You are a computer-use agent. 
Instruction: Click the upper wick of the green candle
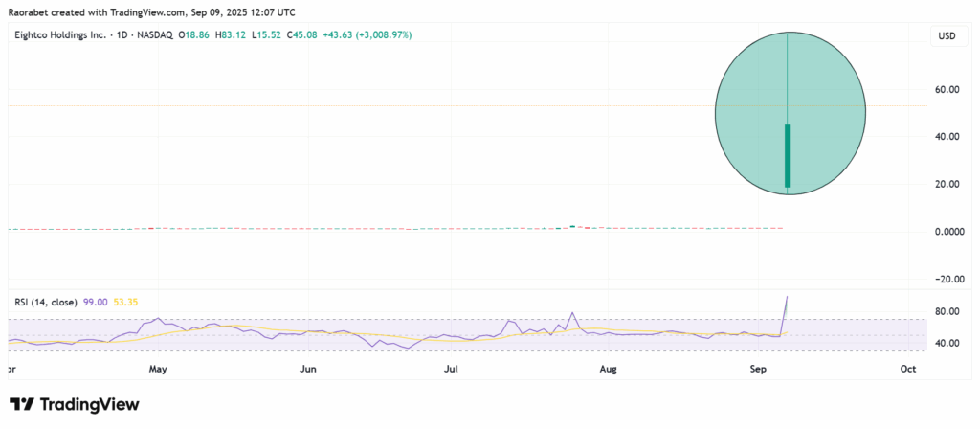(x=788, y=77)
